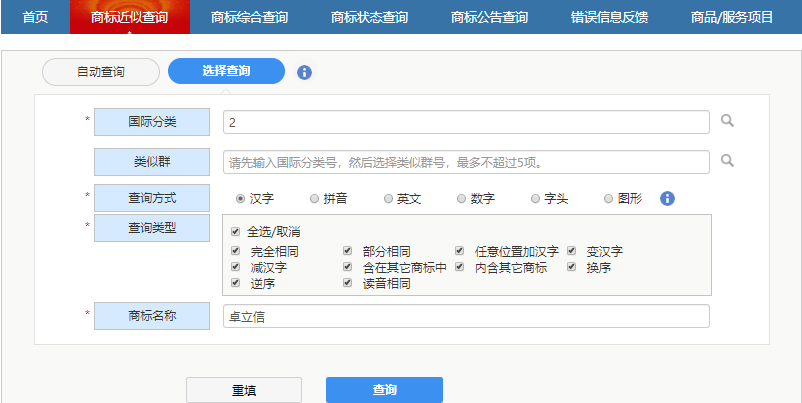The image size is (802, 403).
Task: Open 错误信息反馈 in the top navigation
Action: (609, 17)
